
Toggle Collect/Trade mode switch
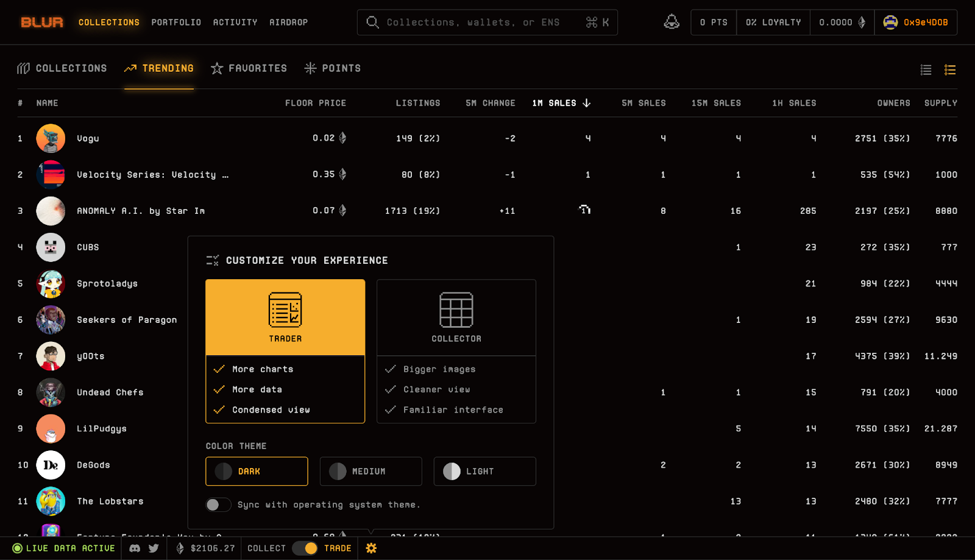[x=305, y=548]
